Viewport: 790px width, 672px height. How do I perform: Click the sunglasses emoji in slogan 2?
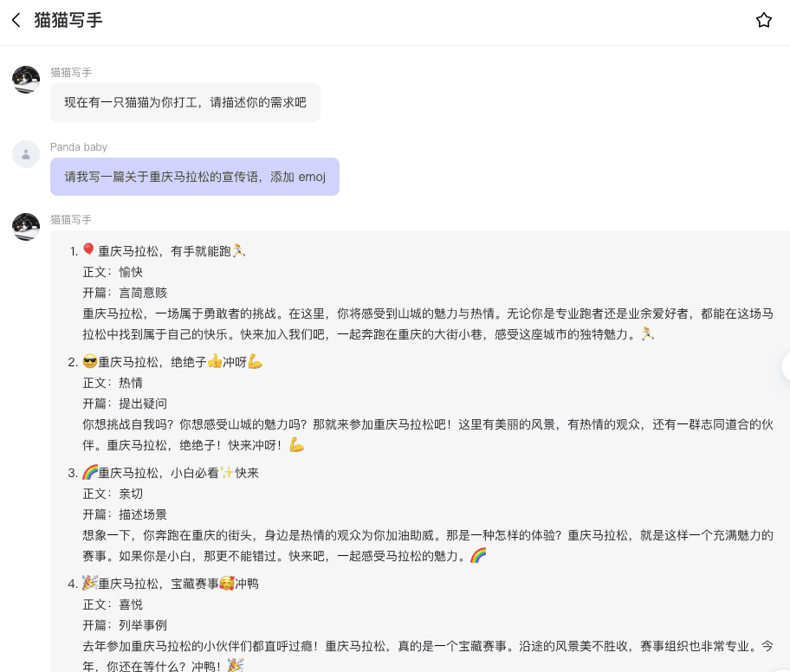[89, 362]
